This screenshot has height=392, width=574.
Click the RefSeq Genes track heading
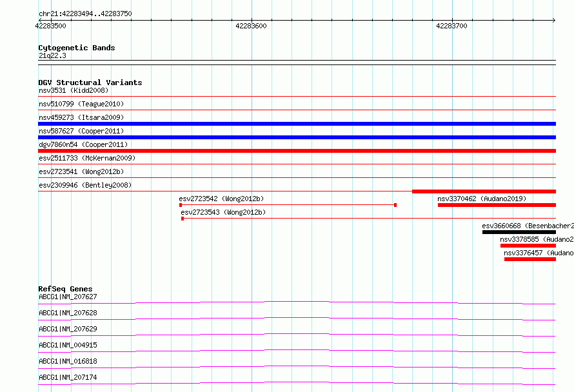click(65, 289)
